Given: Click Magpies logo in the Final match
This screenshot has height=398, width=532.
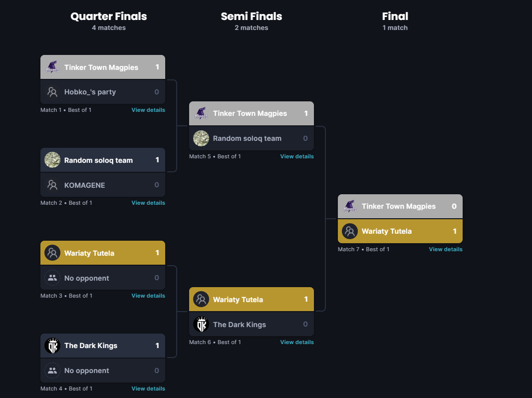Looking at the screenshot, I should (x=350, y=206).
